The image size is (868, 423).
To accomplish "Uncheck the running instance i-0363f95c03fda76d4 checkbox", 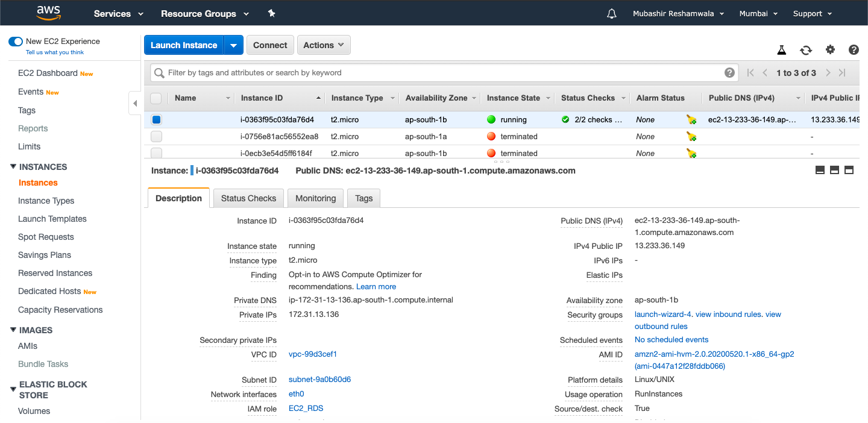I will pyautogui.click(x=156, y=120).
